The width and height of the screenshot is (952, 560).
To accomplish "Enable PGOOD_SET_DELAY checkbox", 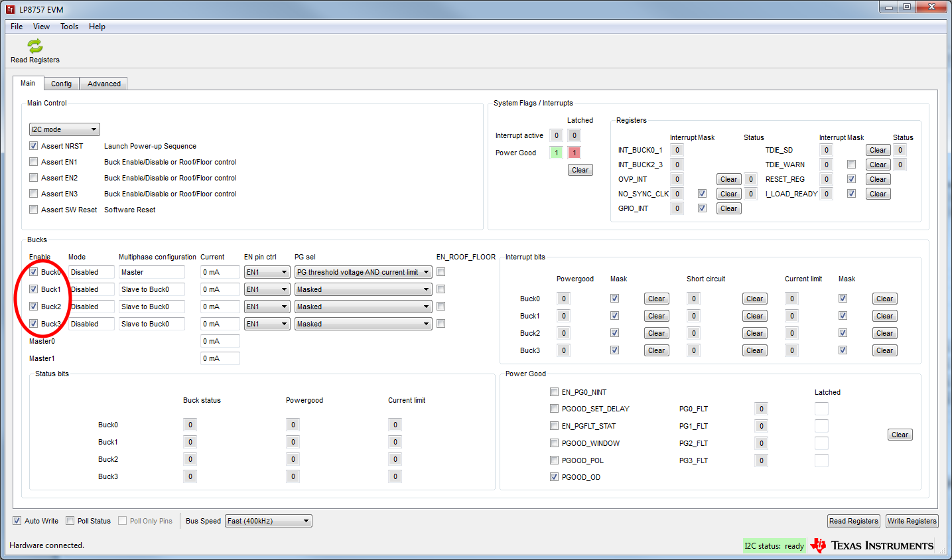I will click(554, 409).
